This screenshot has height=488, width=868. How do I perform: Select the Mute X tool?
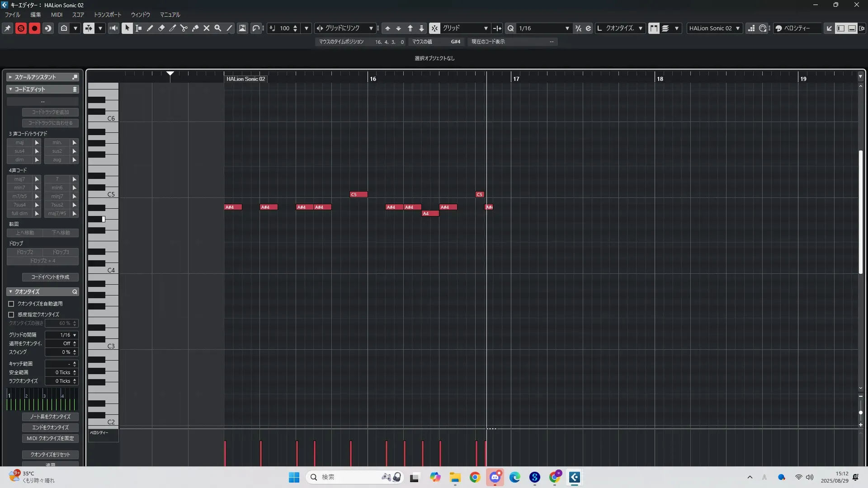207,28
